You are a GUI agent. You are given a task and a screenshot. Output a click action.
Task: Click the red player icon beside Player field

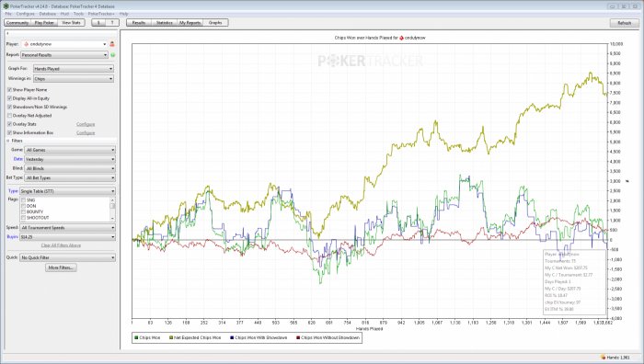click(x=112, y=44)
